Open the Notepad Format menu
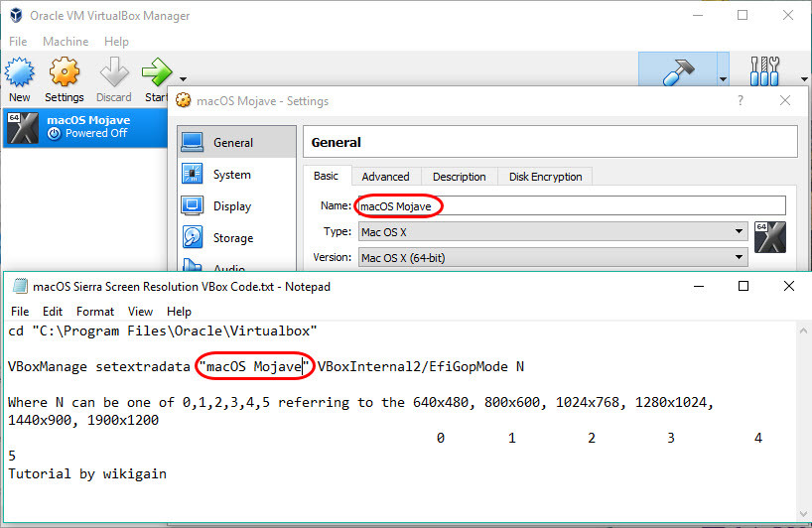The width and height of the screenshot is (812, 528). (94, 311)
